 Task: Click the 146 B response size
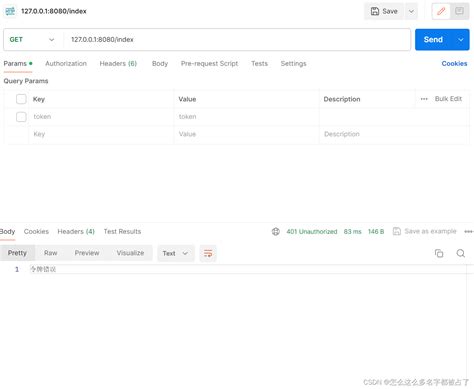(x=376, y=231)
